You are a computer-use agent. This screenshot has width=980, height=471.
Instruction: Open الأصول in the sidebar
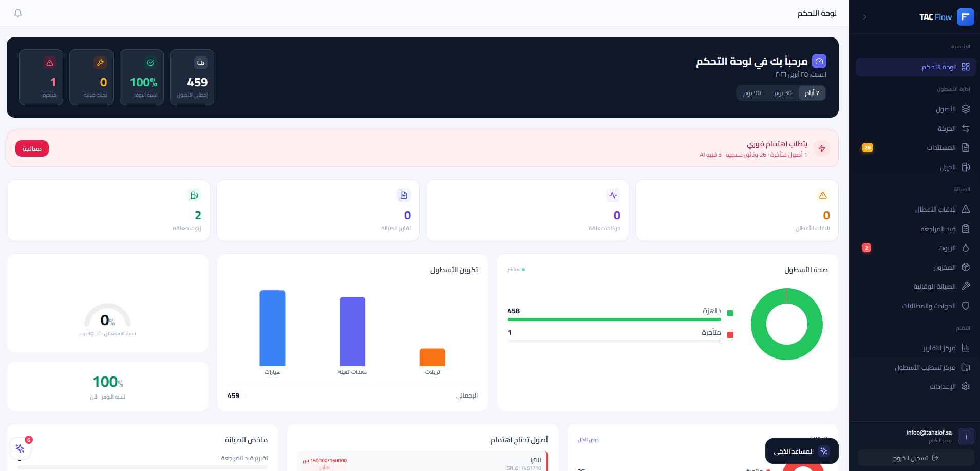pyautogui.click(x=946, y=109)
